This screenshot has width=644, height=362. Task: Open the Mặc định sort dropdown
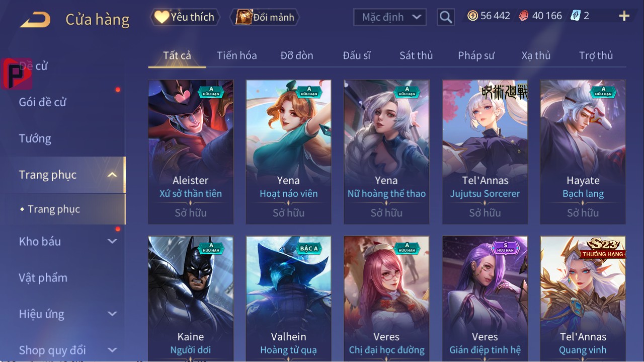click(x=390, y=17)
